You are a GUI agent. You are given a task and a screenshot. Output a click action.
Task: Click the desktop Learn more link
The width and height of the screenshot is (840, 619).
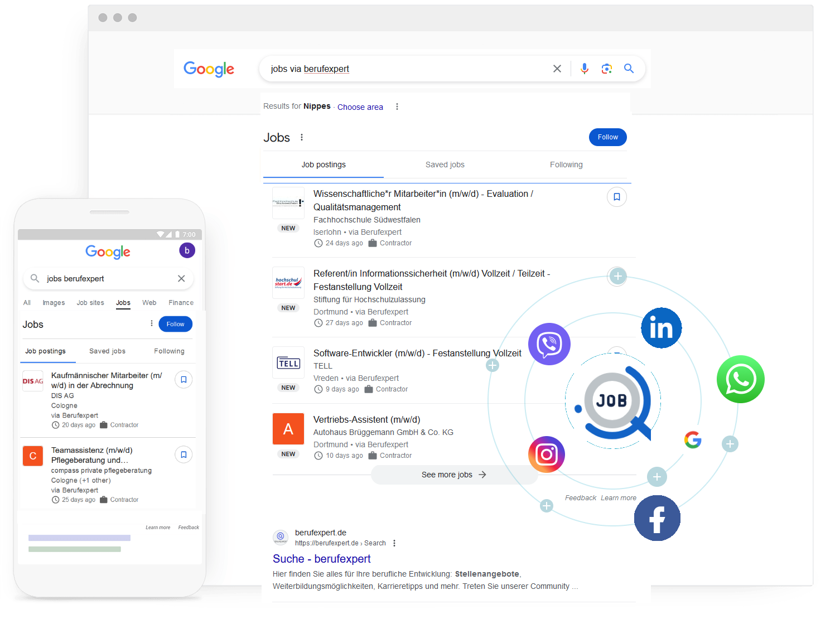(x=619, y=498)
